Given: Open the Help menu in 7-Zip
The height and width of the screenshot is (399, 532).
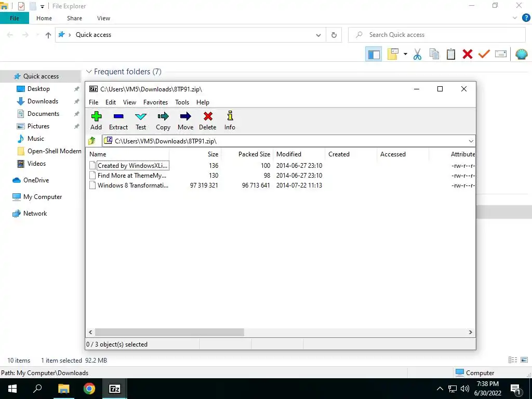Looking at the screenshot, I should coord(203,102).
